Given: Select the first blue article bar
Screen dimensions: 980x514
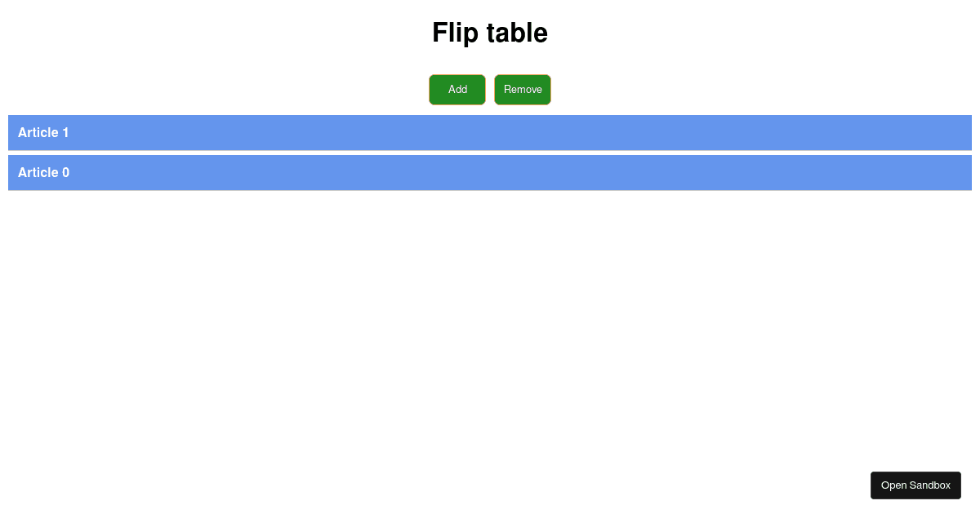Looking at the screenshot, I should pos(490,132).
